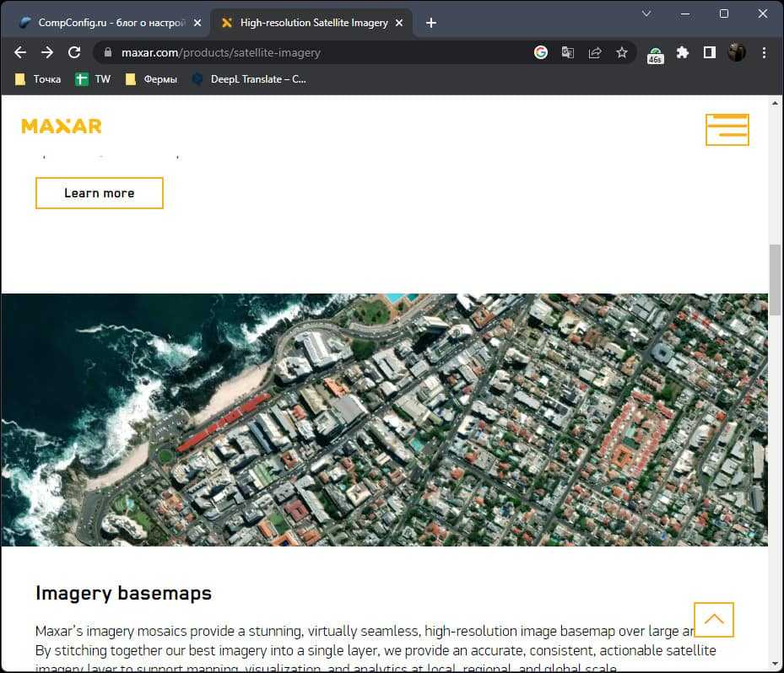Click the Translate page icon
Screen dimensions: 784x673
click(x=568, y=52)
